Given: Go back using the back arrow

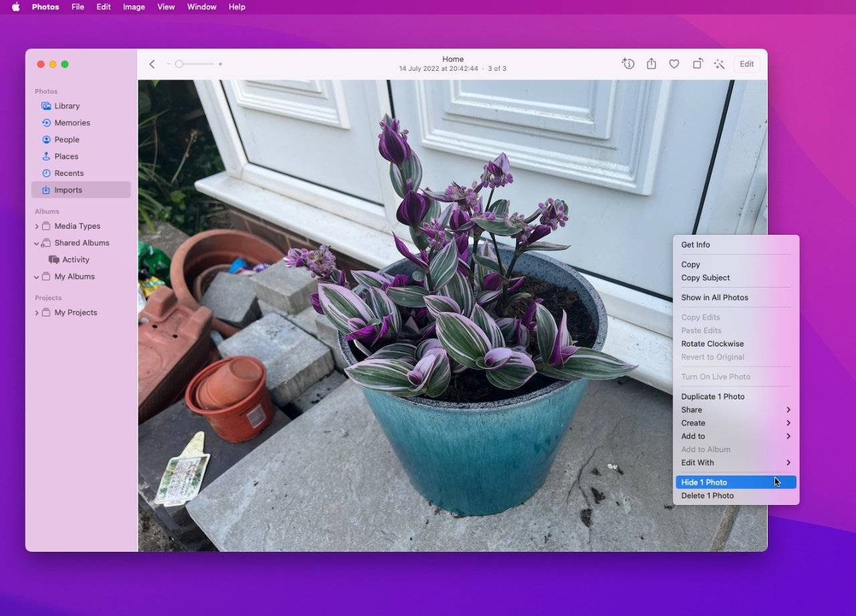Looking at the screenshot, I should pos(152,64).
